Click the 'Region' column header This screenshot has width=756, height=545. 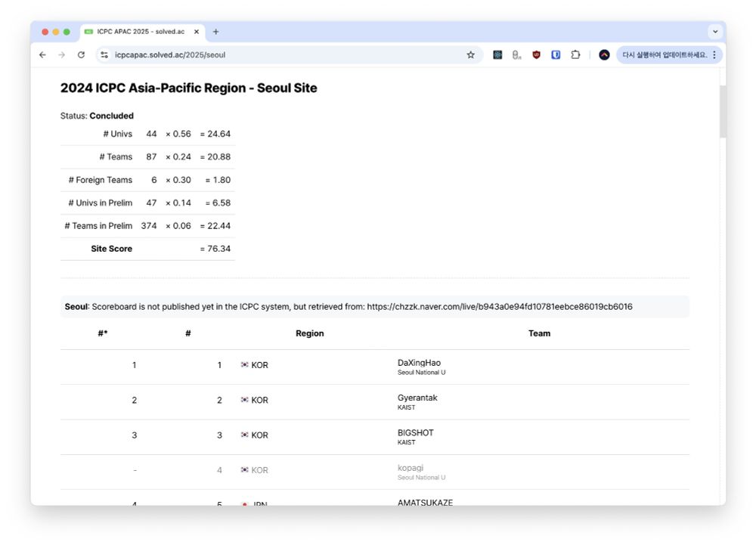coord(309,333)
